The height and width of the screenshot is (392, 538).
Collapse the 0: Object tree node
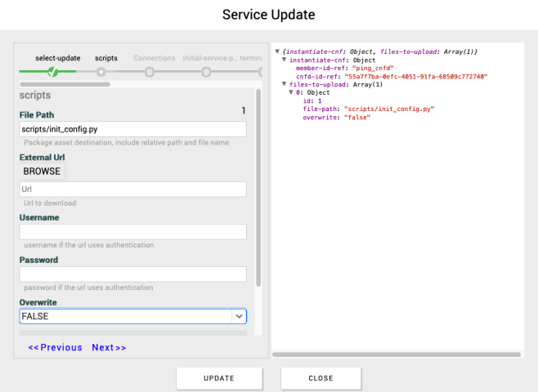[290, 92]
